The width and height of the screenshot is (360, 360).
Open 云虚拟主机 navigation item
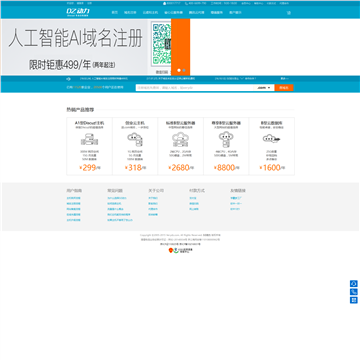[x=150, y=13]
